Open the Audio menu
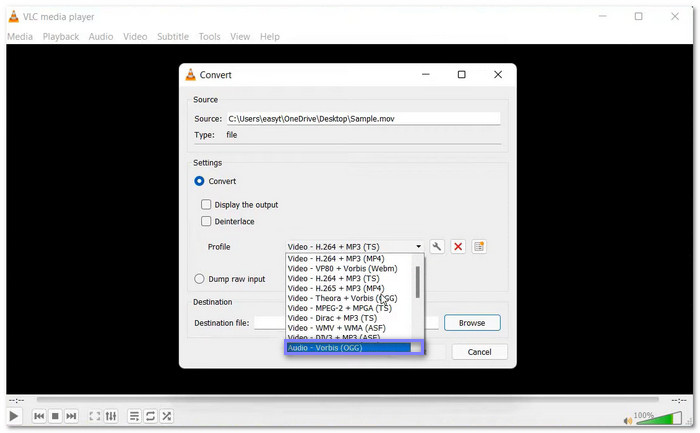The height and width of the screenshot is (433, 700). tap(100, 37)
